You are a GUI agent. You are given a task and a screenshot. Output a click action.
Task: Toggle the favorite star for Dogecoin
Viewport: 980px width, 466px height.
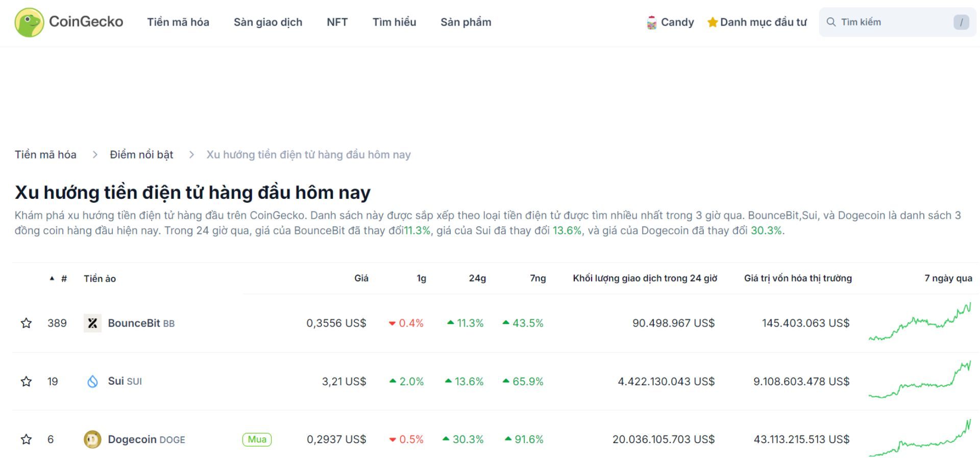tap(26, 439)
